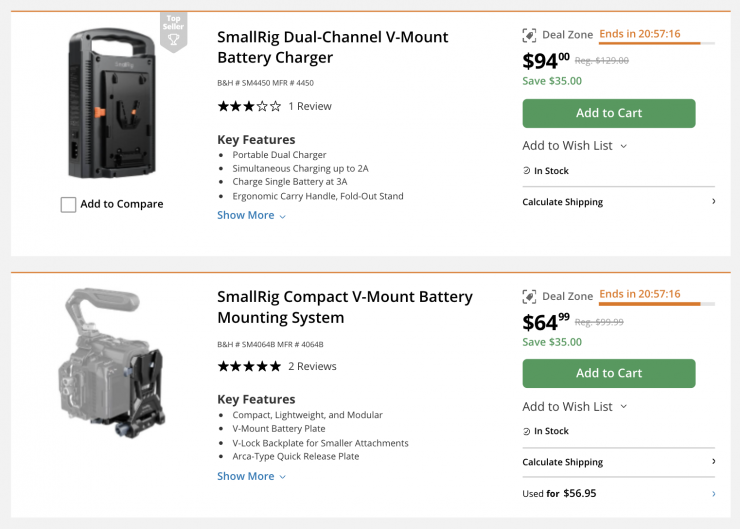Image resolution: width=740 pixels, height=529 pixels.
Task: Click the Deal Zone icon on charger listing
Action: point(530,35)
